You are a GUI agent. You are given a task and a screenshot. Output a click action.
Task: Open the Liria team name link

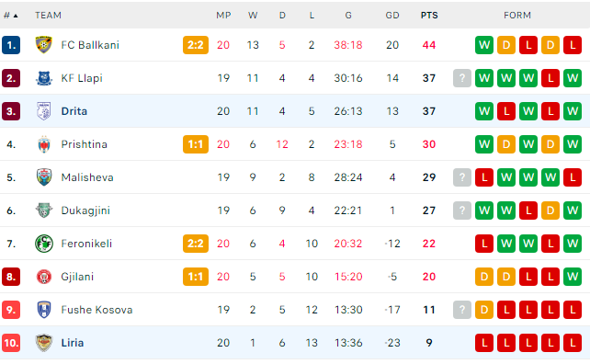(73, 343)
